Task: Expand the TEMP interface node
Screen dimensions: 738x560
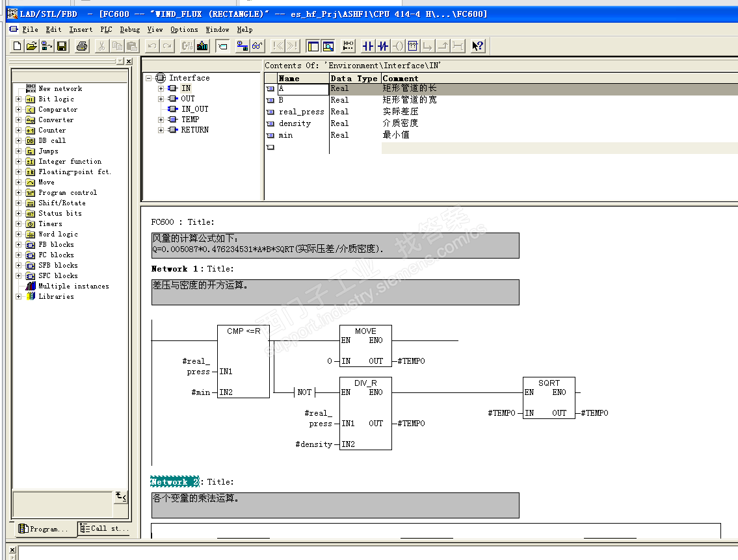Action: point(161,120)
